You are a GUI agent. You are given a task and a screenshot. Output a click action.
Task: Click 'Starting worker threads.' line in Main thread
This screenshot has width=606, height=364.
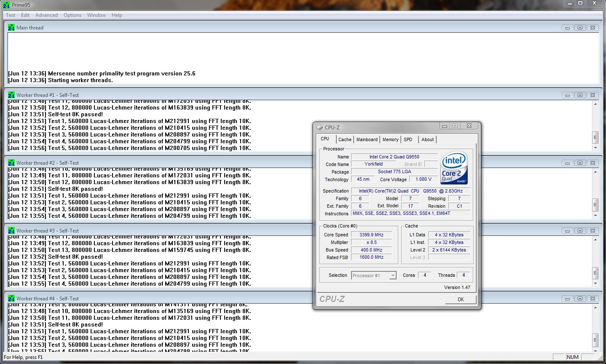point(80,80)
